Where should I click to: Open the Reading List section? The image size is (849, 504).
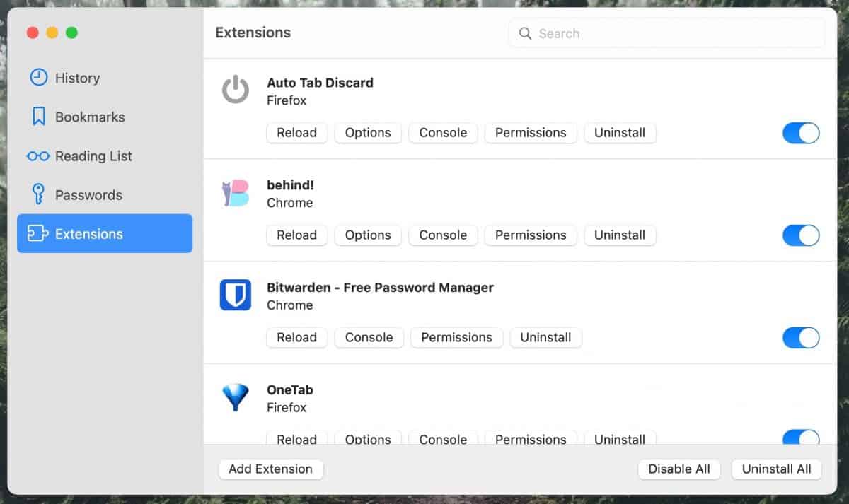pos(38,156)
